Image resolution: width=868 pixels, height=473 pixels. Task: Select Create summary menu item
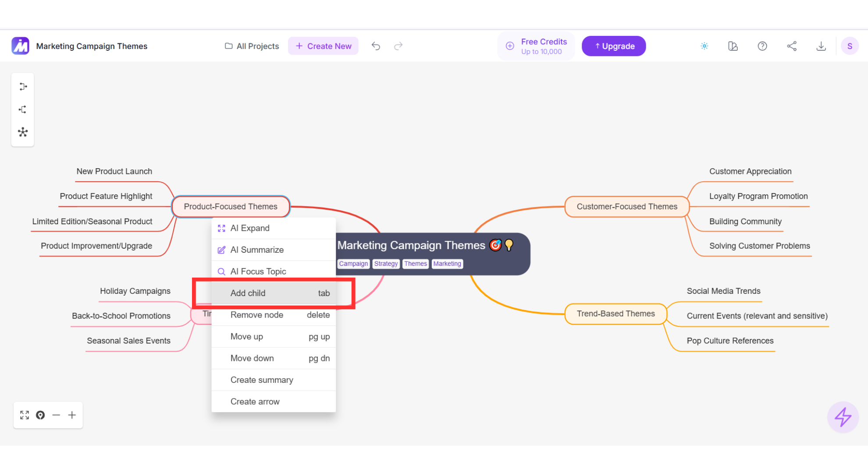274,380
